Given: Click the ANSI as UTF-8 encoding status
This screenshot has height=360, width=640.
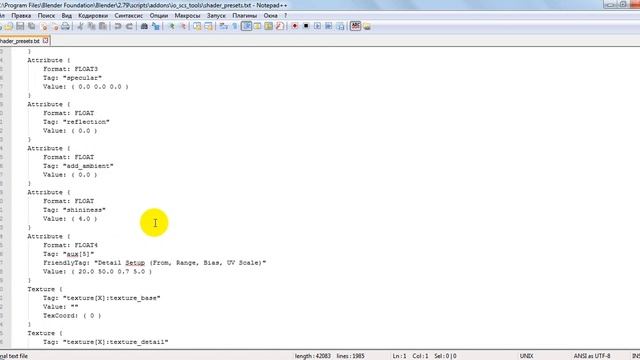Looking at the screenshot, I should point(592,356).
